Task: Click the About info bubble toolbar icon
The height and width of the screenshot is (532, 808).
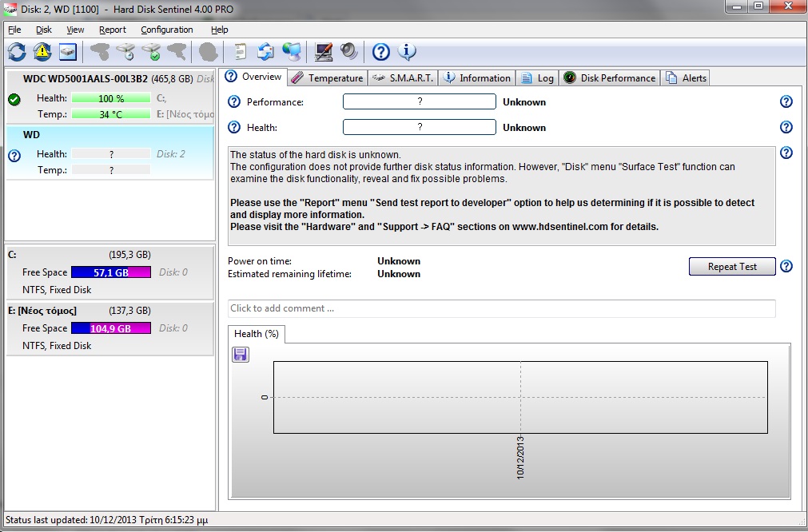Action: (x=407, y=51)
